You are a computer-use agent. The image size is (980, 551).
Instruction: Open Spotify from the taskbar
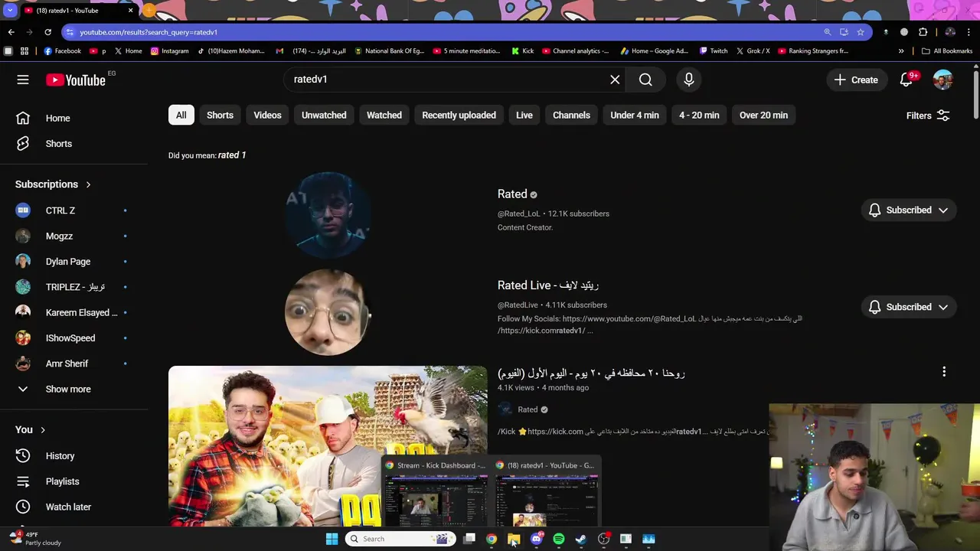pyautogui.click(x=559, y=539)
